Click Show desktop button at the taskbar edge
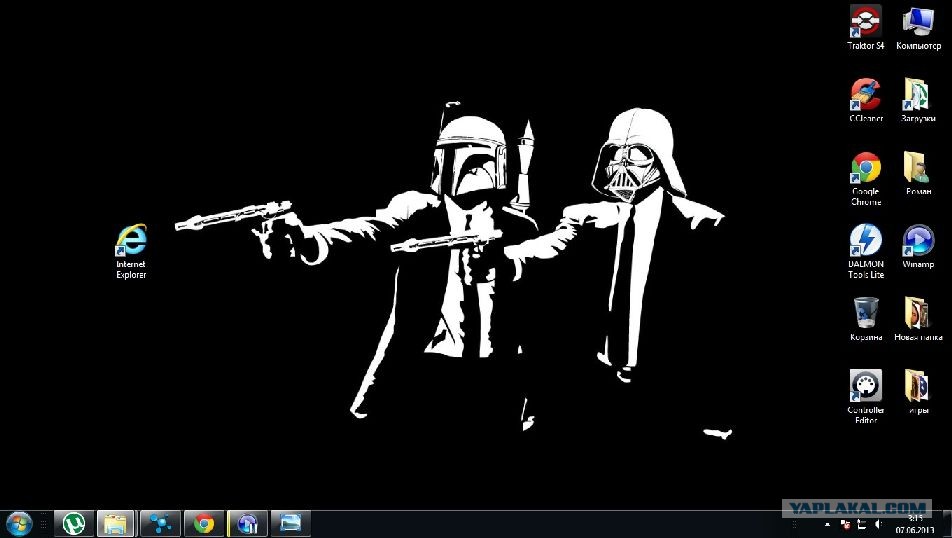The image size is (952, 538). click(x=947, y=524)
